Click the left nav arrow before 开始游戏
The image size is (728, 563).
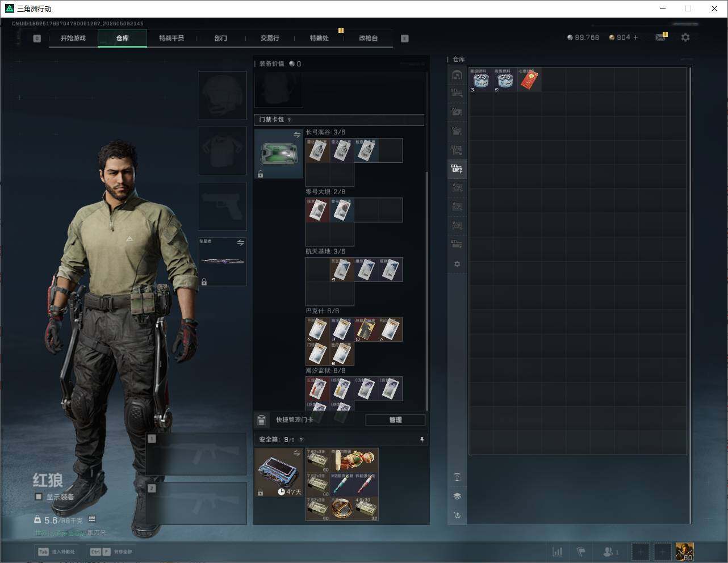tap(37, 39)
